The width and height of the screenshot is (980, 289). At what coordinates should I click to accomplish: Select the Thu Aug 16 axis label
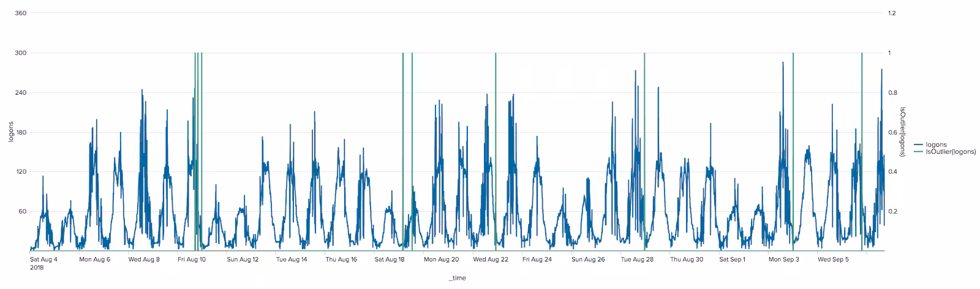click(x=341, y=260)
